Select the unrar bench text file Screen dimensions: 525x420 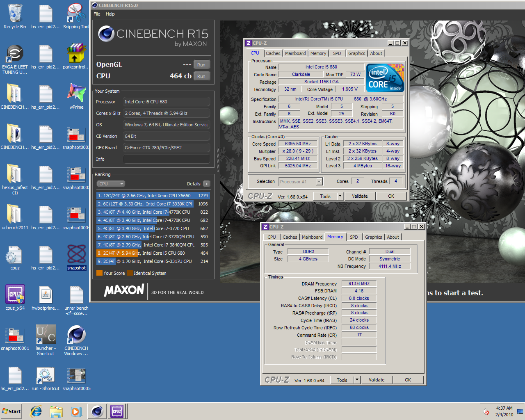point(76,300)
